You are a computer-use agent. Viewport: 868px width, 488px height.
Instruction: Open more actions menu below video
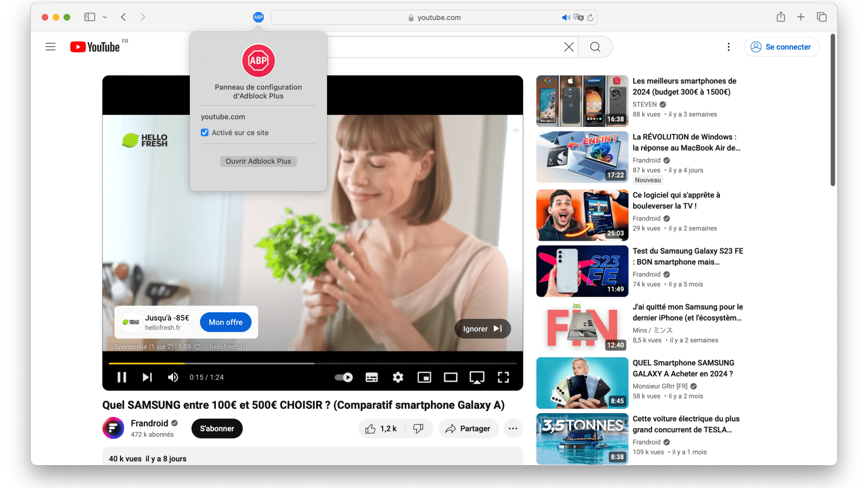513,429
